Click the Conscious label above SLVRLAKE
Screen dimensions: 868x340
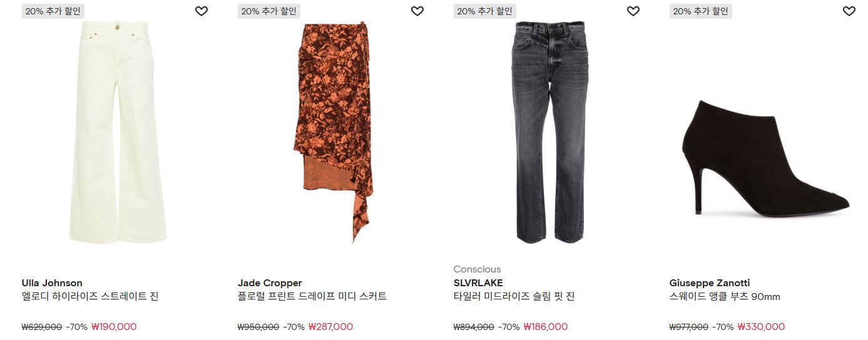click(x=477, y=269)
